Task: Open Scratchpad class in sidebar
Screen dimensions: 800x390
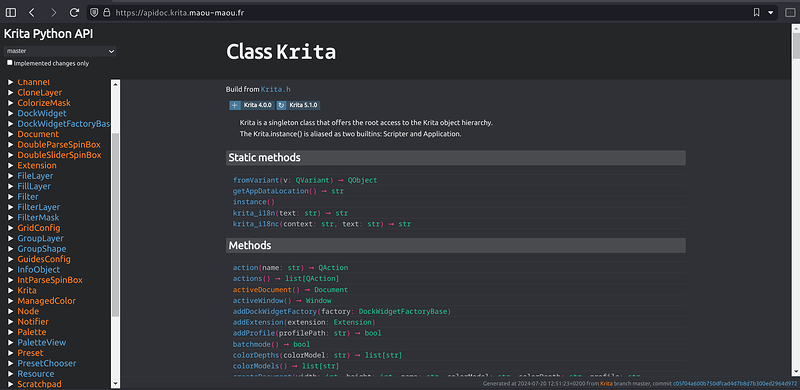Action: pos(40,384)
